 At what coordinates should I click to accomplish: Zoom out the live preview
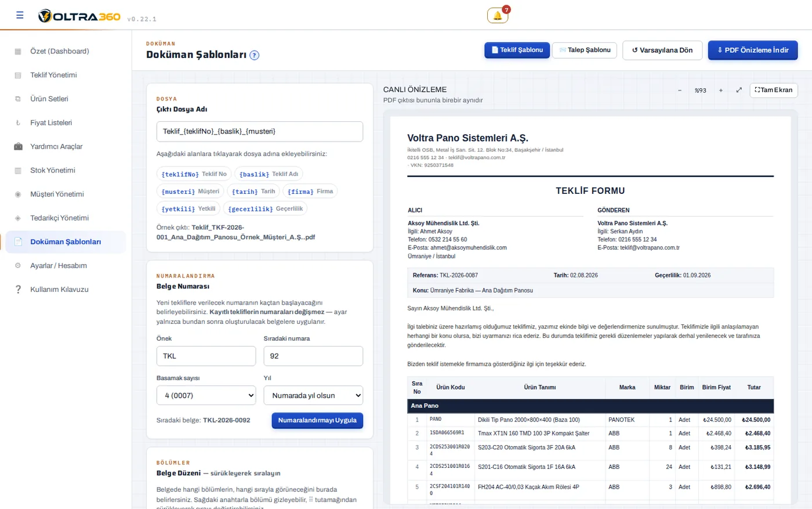point(680,91)
